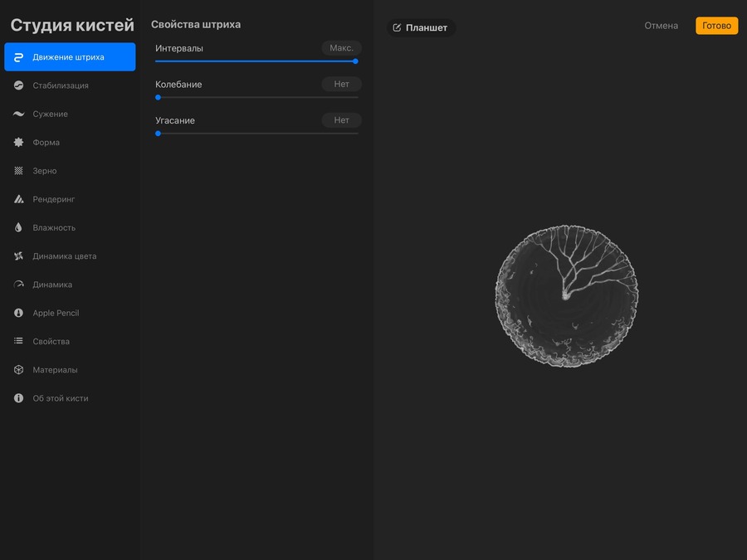
Task: Click the Динамика цвета pinwheel icon
Action: click(18, 256)
